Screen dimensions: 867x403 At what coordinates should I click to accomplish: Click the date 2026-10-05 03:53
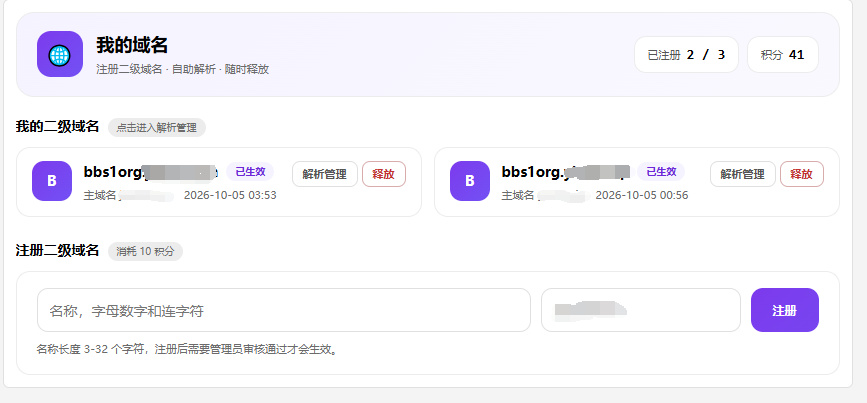[230, 195]
